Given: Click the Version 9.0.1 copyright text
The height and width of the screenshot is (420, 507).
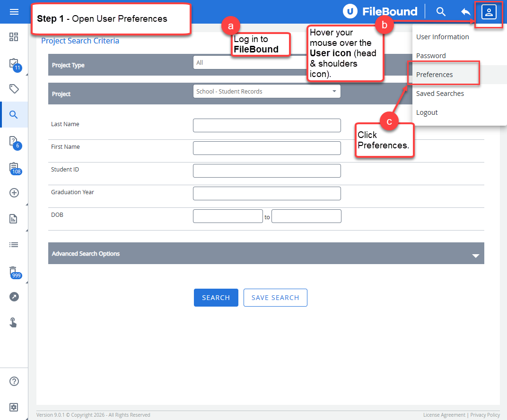Looking at the screenshot, I should pyautogui.click(x=93, y=415).
